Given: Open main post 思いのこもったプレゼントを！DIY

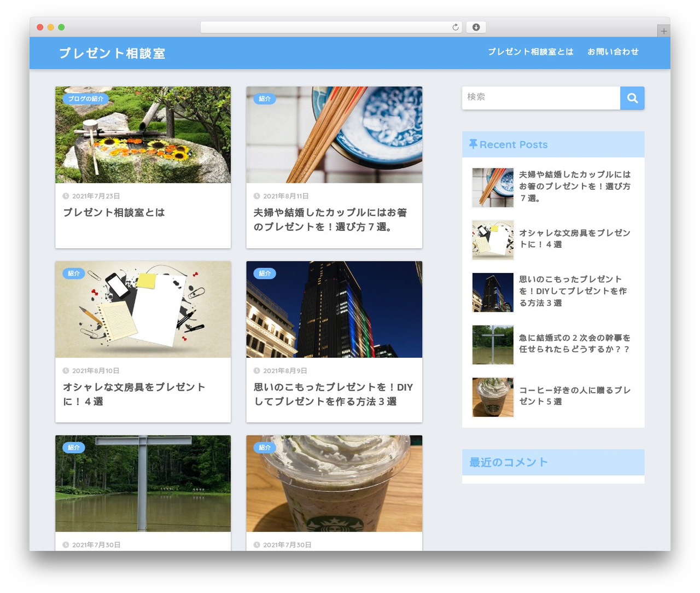Looking at the screenshot, I should point(333,394).
